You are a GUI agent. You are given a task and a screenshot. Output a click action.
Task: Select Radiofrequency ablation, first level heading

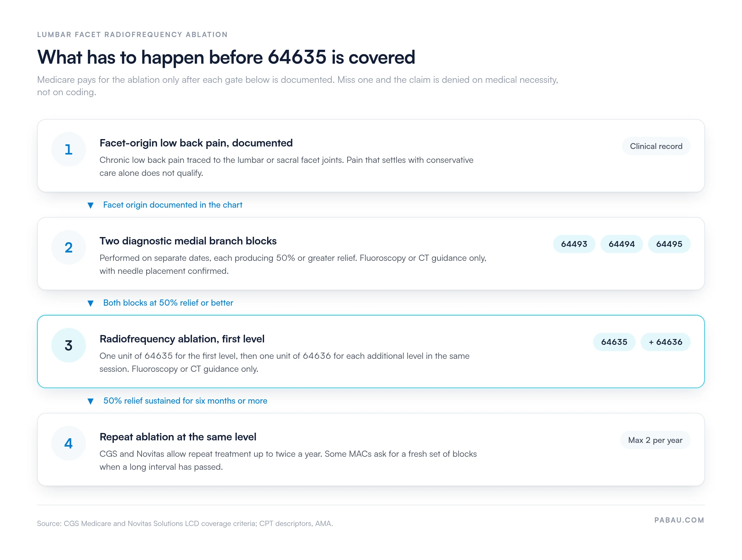coord(182,339)
